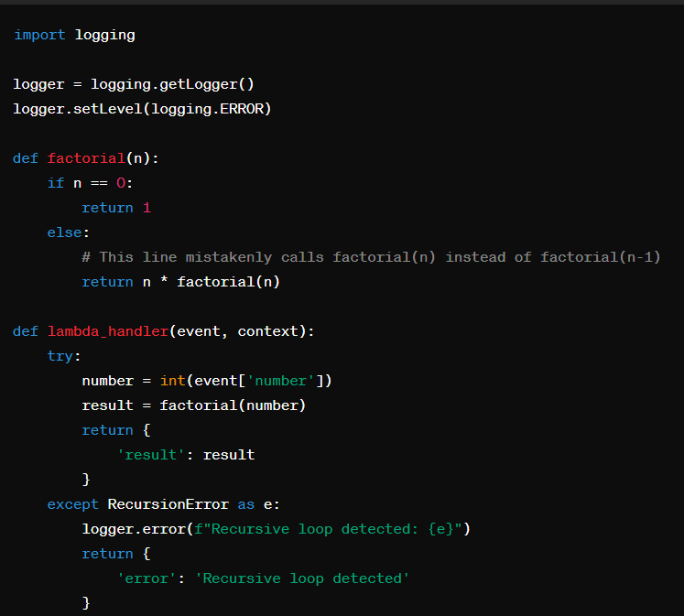Image resolution: width=684 pixels, height=616 pixels.
Task: Click the comment about the mistaken factorial call
Action: point(371,257)
